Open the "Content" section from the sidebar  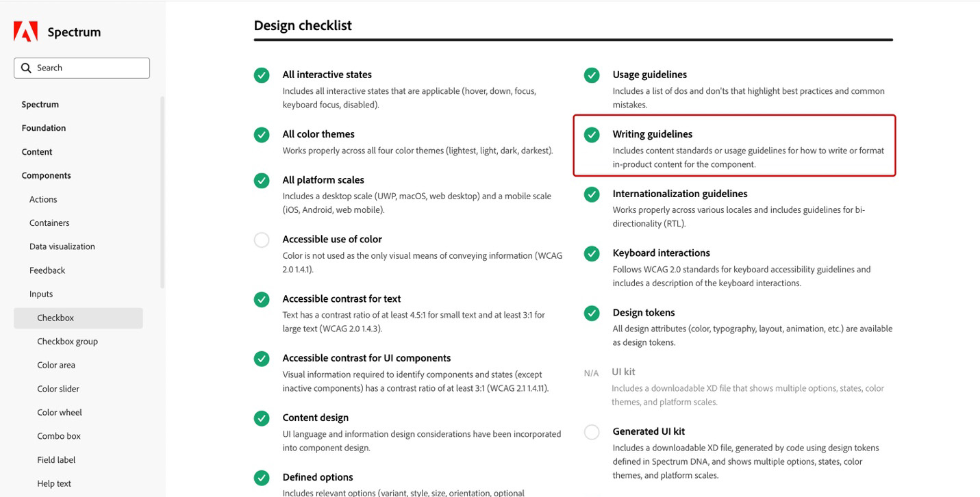tap(36, 151)
